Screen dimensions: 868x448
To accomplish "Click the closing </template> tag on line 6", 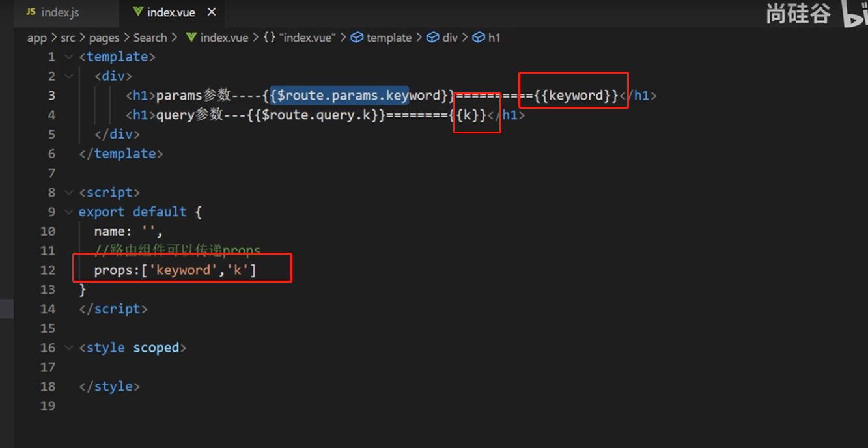I will (120, 154).
